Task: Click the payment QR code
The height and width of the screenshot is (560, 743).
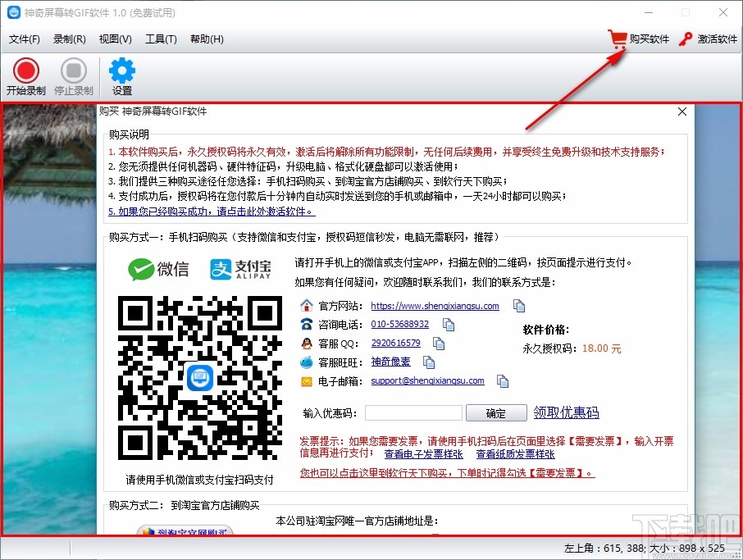Action: [x=199, y=378]
